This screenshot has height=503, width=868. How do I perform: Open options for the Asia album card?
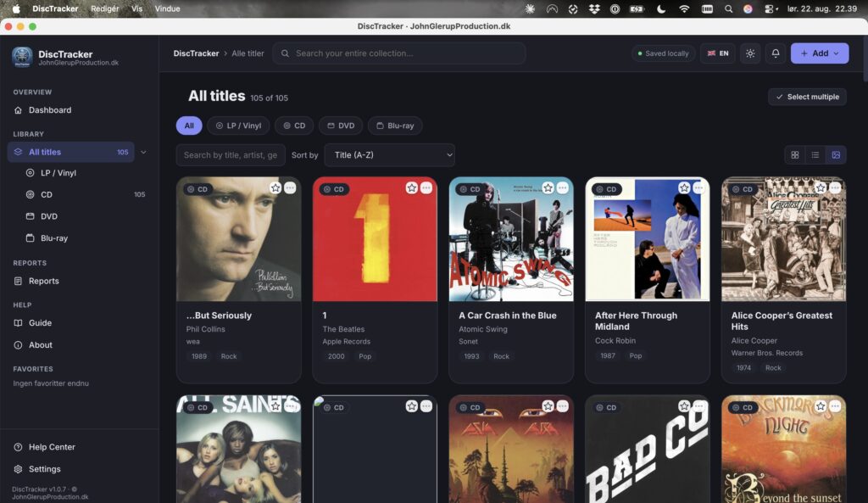click(563, 406)
